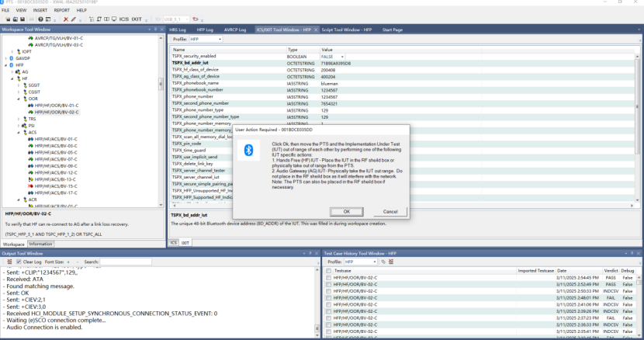The width and height of the screenshot is (644, 340).
Task: Switch to the IXIT bottom tab
Action: click(x=185, y=242)
